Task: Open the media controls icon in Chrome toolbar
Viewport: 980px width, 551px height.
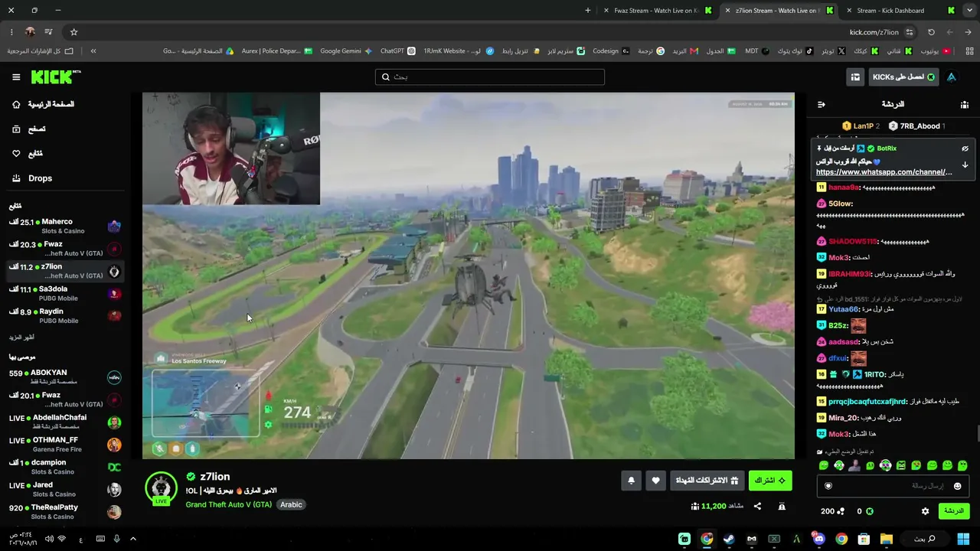Action: click(48, 32)
